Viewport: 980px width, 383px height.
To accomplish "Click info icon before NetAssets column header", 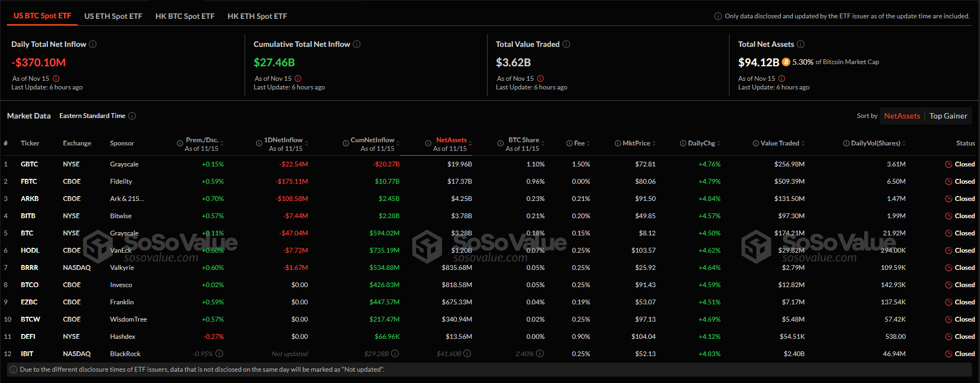I will coord(428,143).
